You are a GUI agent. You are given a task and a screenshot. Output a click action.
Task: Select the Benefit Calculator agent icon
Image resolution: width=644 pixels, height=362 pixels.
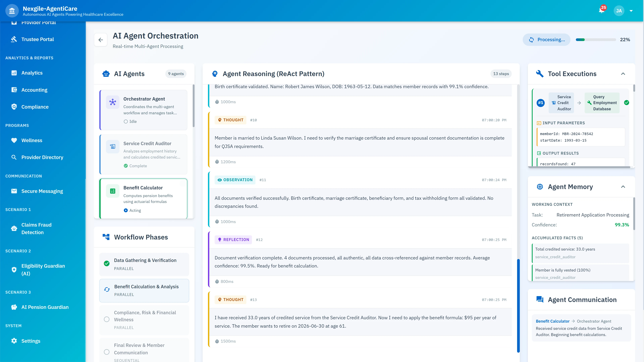[113, 191]
